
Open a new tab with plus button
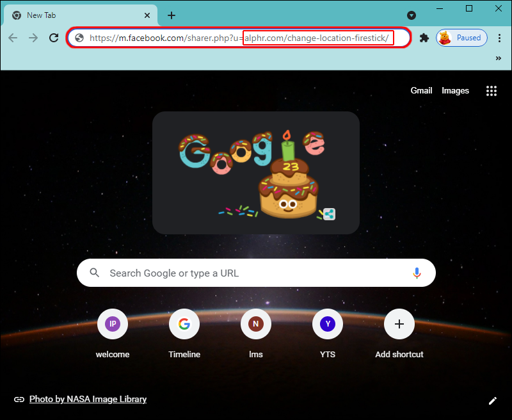pos(172,15)
